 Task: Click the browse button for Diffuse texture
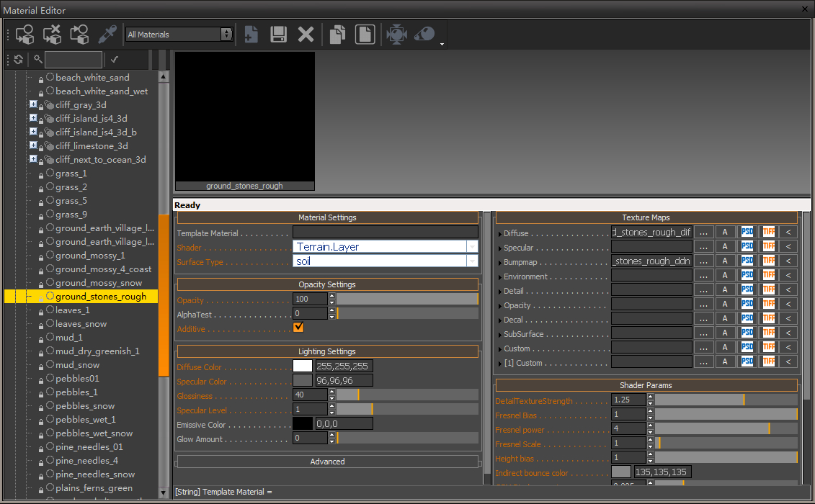[x=704, y=233]
